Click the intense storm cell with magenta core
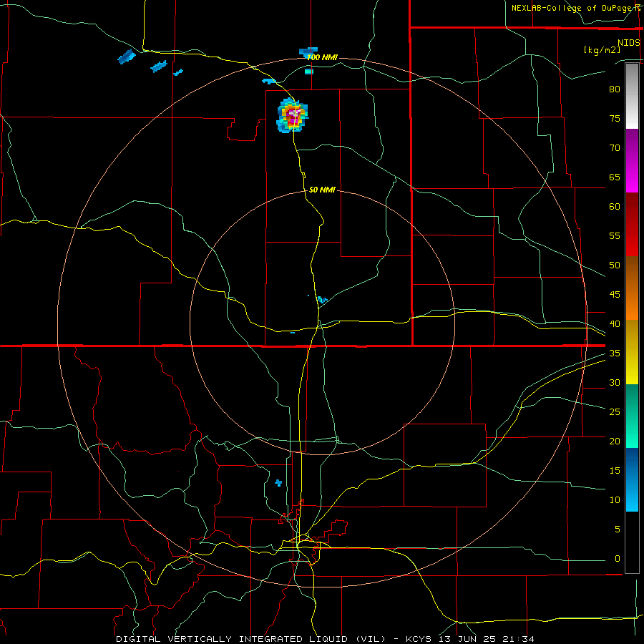The image size is (644, 644). click(x=293, y=116)
